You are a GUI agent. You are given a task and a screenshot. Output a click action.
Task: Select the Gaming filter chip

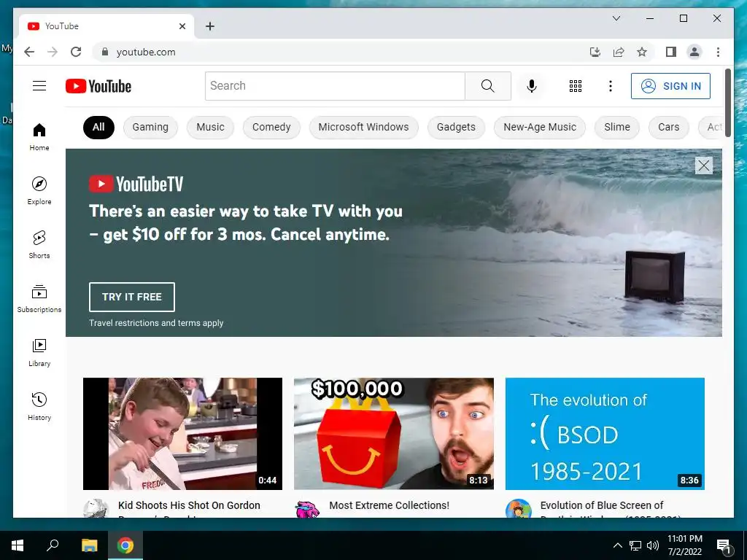point(150,127)
